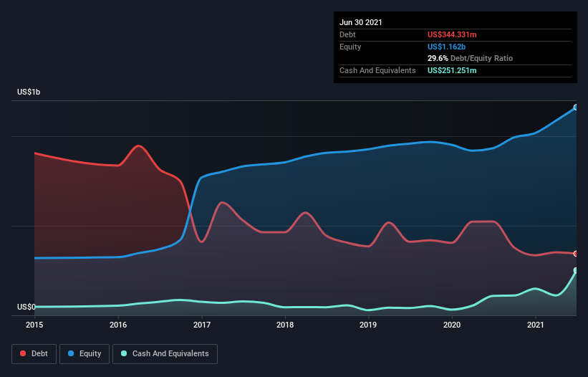Toggle Cash And Equivalents legend button

tap(165, 354)
